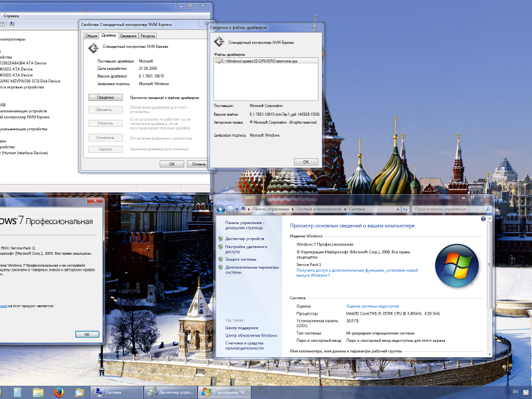Select the NVM Express controller in device tree

[x=25, y=117]
